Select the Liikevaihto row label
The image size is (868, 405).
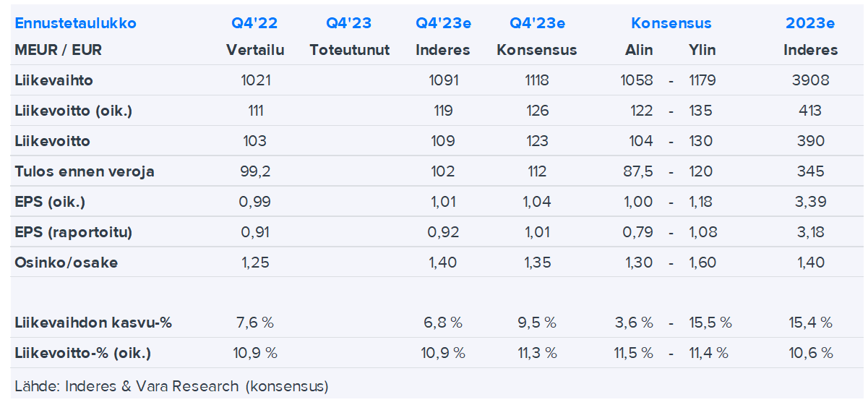tap(53, 80)
